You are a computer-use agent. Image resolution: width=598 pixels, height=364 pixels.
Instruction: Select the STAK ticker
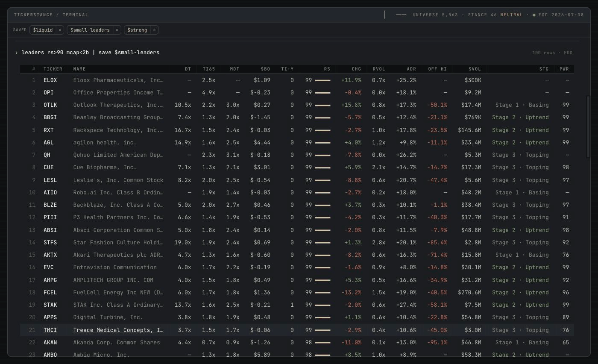50,305
